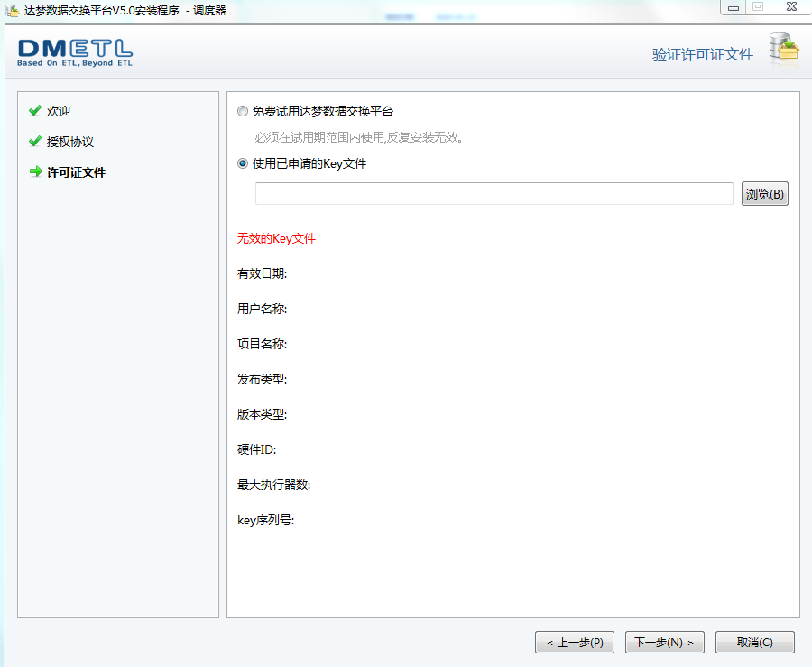The image size is (812, 667).
Task: Click the 许可证文件 step in sidebar
Action: click(x=76, y=172)
